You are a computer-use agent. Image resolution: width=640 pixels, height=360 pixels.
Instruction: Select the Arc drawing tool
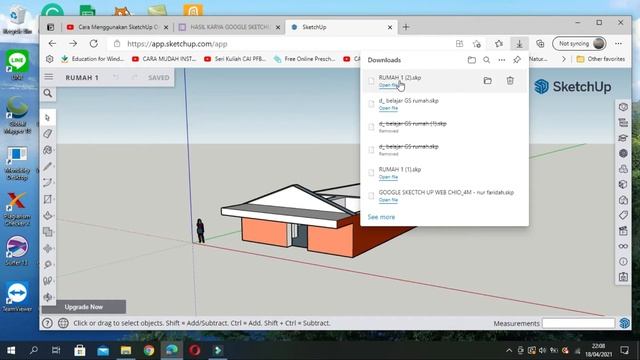click(48, 182)
